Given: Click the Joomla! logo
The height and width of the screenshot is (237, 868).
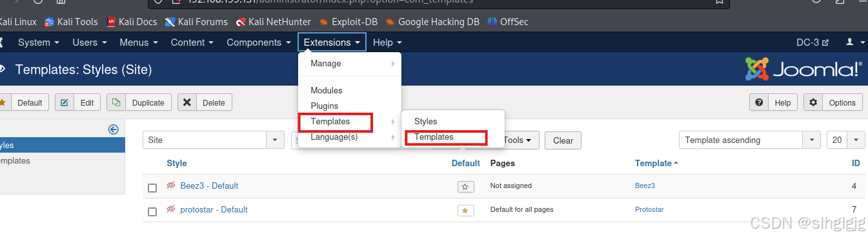Looking at the screenshot, I should tap(803, 69).
